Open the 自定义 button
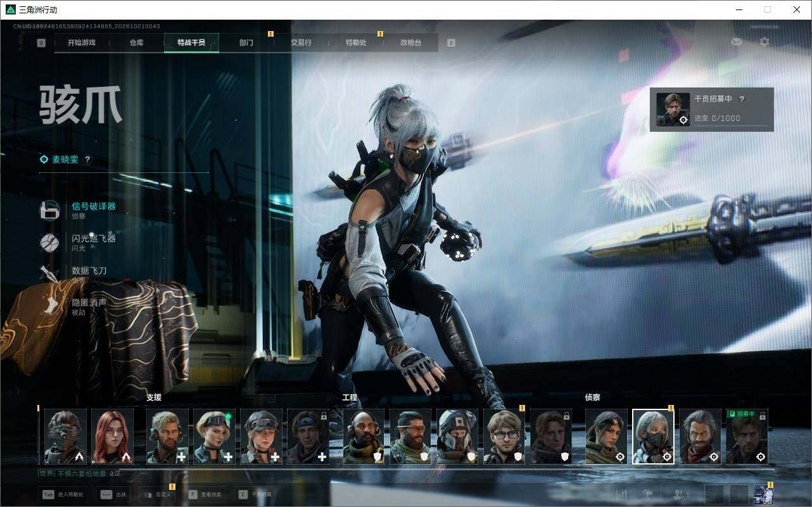Screen dimensions: 812x507 tap(156, 494)
